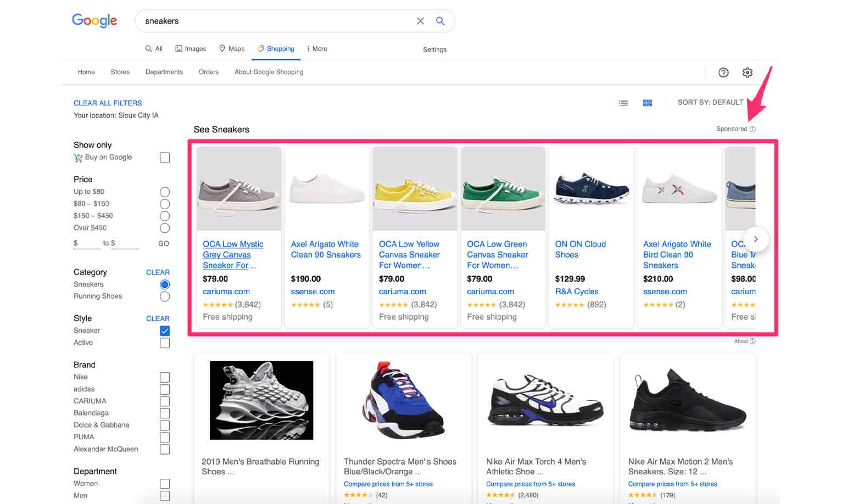Screen dimensions: 842x504
Task: Enable the Buy on Google checkbox
Action: [165, 158]
